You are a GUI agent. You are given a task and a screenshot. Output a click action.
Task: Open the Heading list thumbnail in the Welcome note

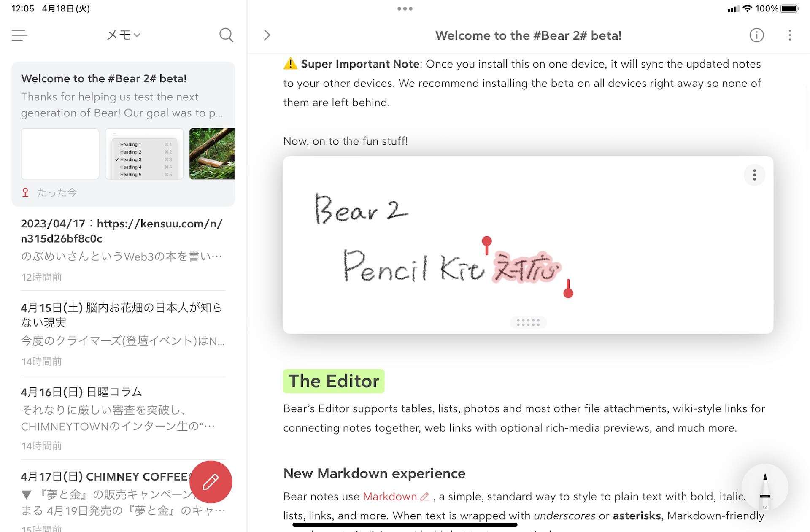click(x=144, y=154)
